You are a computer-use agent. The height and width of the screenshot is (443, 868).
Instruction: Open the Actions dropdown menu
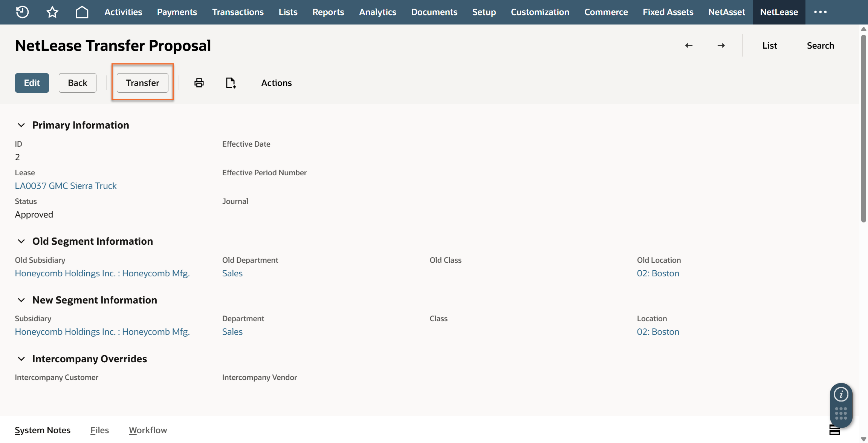pos(276,83)
